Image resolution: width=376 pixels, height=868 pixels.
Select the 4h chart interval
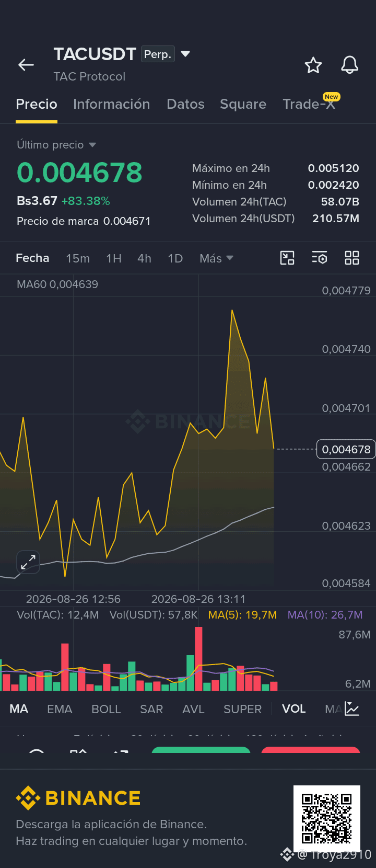coord(144,258)
